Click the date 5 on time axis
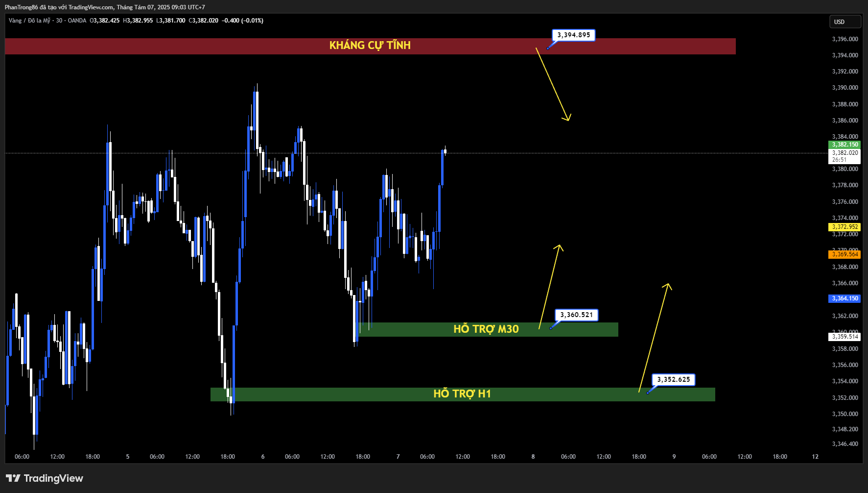 [x=128, y=457]
